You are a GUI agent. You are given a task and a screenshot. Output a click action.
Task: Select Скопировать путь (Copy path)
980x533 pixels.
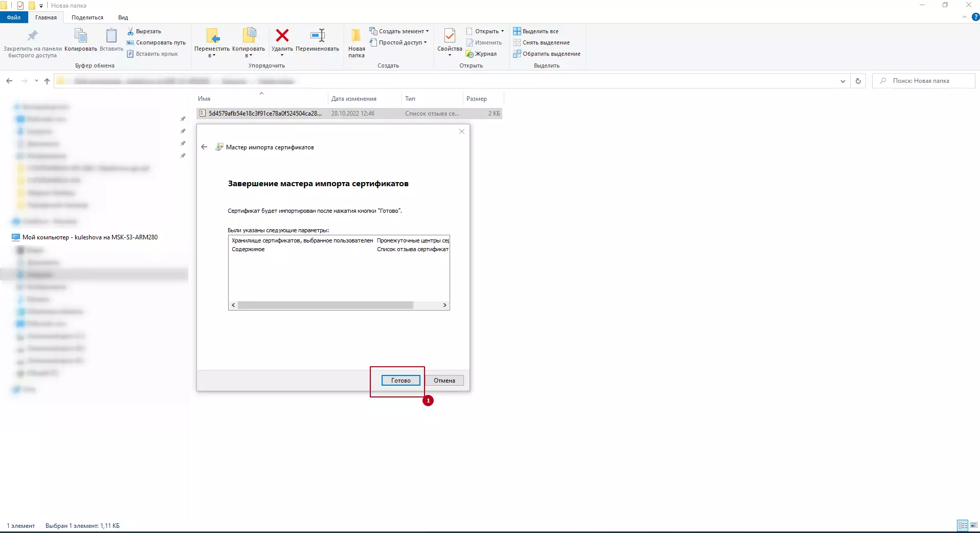[156, 42]
